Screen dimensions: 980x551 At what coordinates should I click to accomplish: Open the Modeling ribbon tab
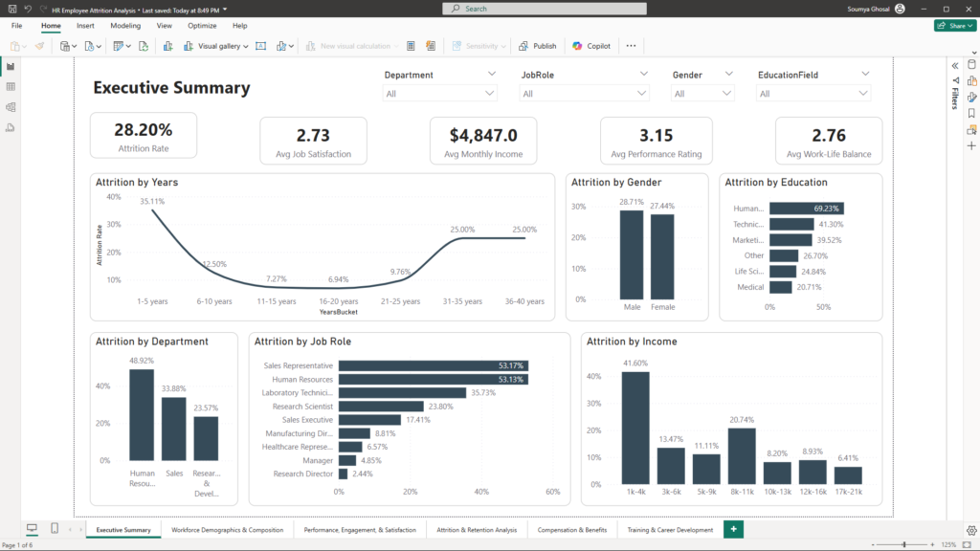click(125, 26)
